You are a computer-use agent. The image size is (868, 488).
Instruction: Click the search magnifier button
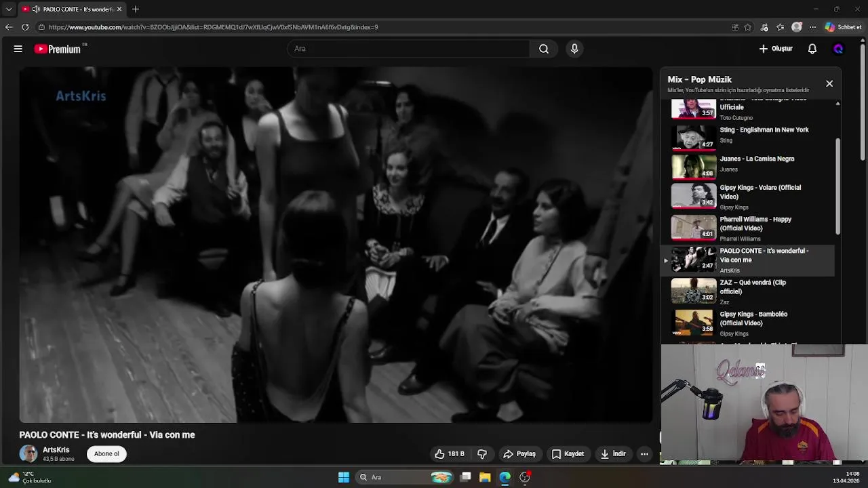coord(544,49)
